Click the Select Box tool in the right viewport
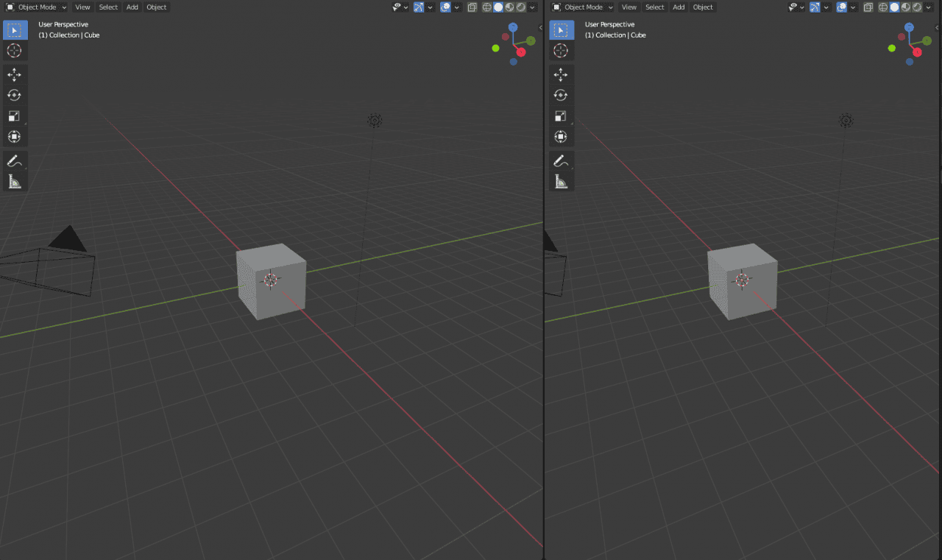The height and width of the screenshot is (560, 942). click(x=561, y=29)
